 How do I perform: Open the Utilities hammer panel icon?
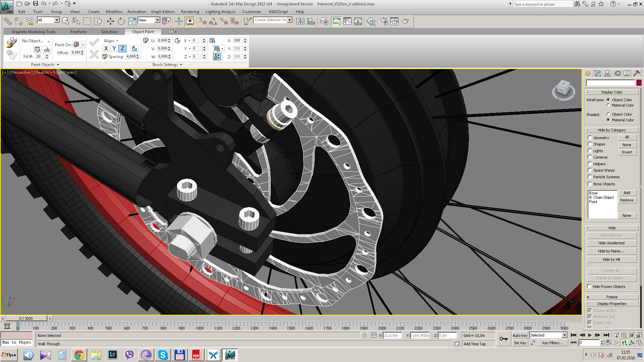pos(636,73)
